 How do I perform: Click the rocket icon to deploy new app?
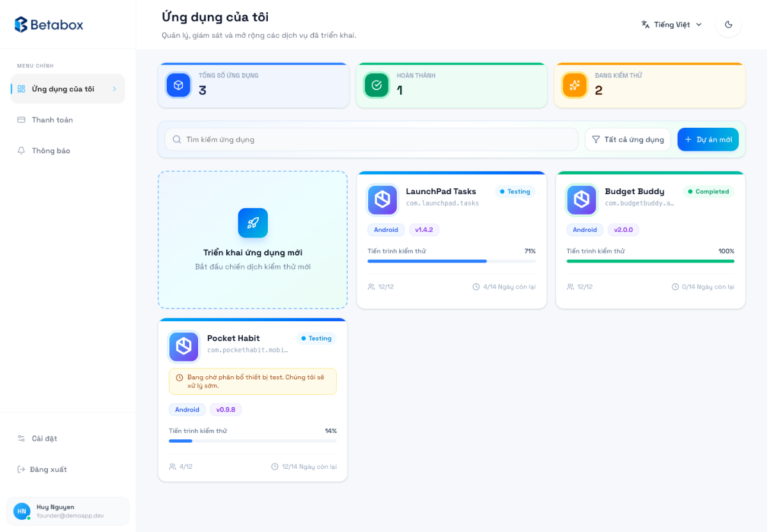pos(253,223)
